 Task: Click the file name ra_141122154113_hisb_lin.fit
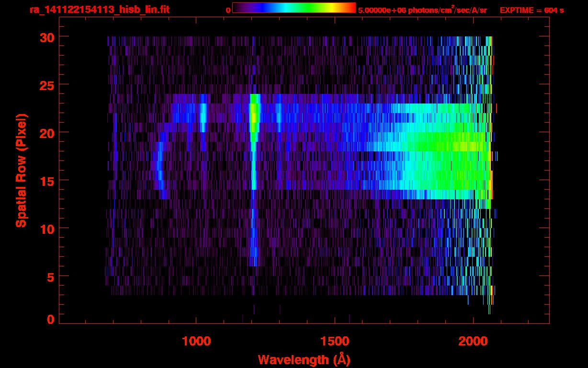click(99, 10)
